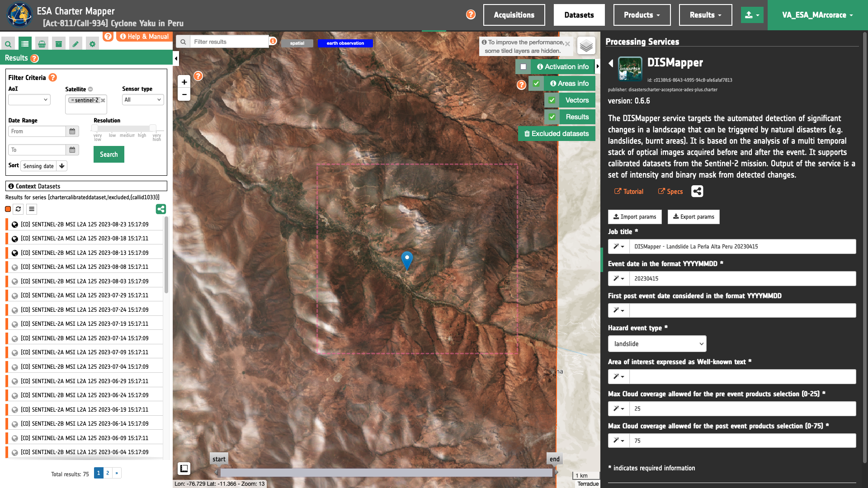Open the Hazard event type dropdown
This screenshot has width=868, height=488.
(x=657, y=344)
